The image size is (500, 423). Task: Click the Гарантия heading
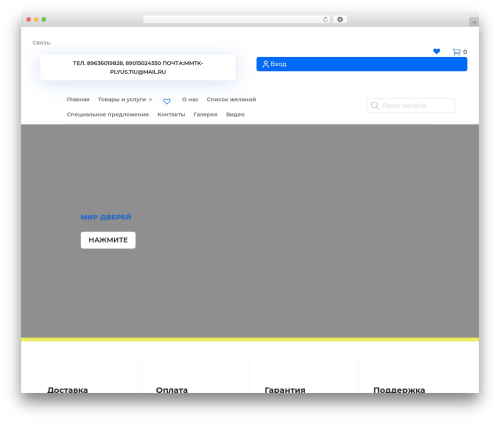pos(285,390)
